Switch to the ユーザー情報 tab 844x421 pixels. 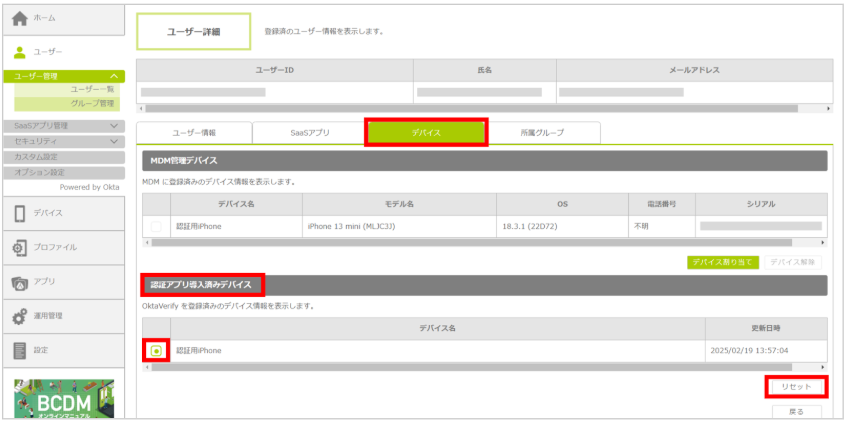pos(193,133)
